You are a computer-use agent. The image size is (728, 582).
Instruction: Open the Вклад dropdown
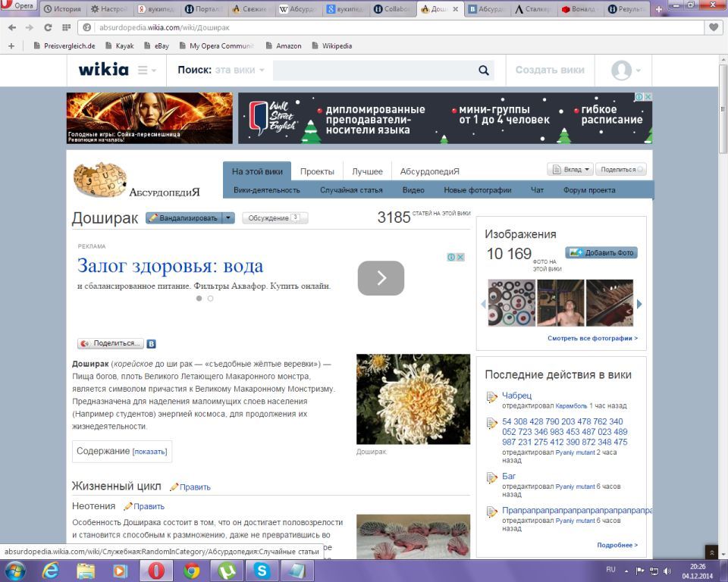(x=570, y=170)
